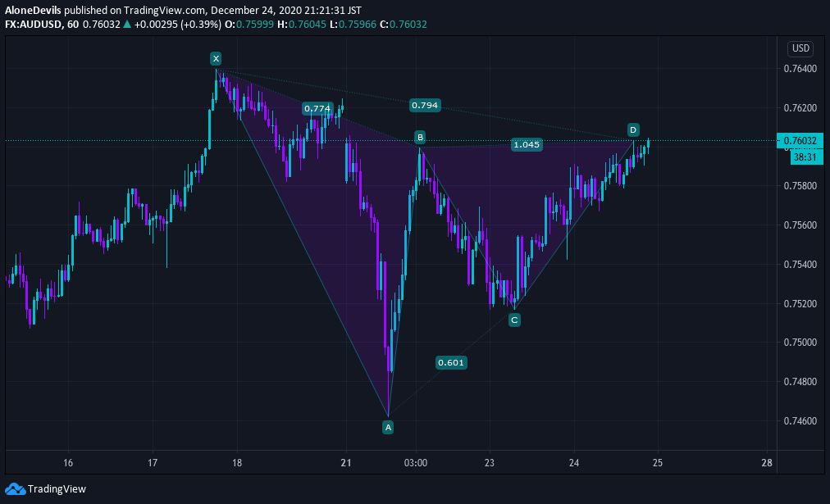Viewport: 830px width, 504px height.
Task: Click the 03:00 time axis label
Action: (416, 463)
